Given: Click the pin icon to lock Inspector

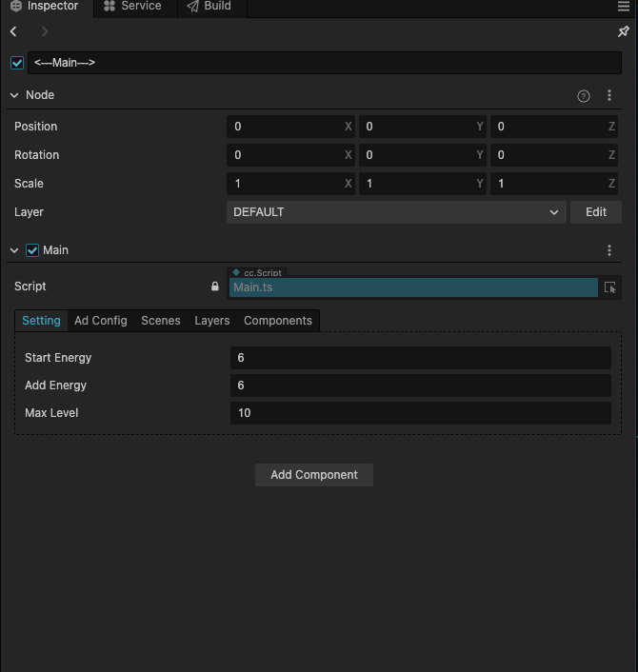Looking at the screenshot, I should [x=624, y=31].
